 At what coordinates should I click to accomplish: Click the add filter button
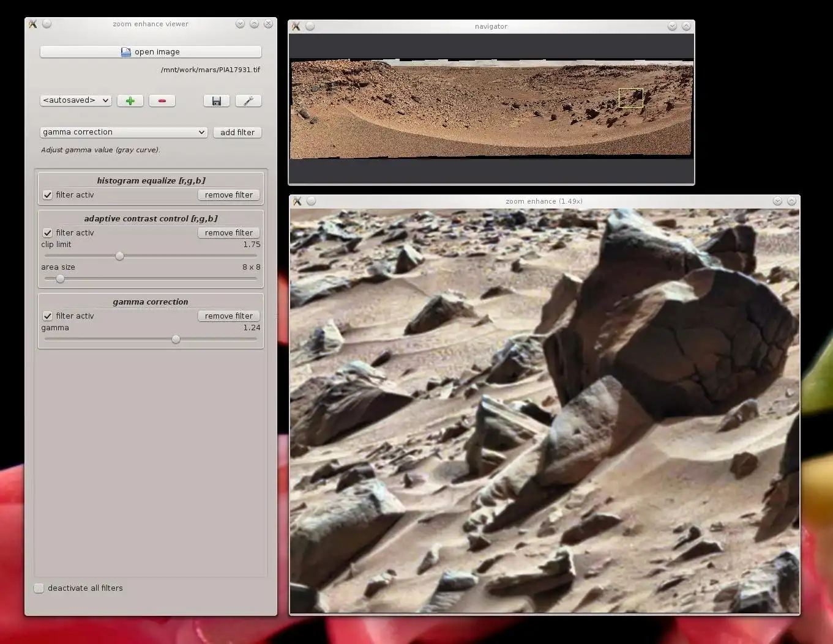pos(237,132)
